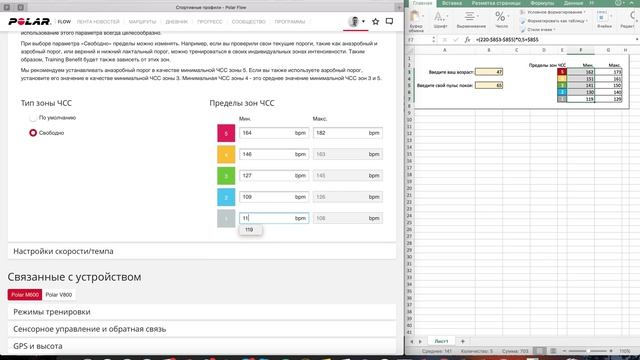Open the Стили ячеек dropdown in Excel
This screenshot has width=640, height=360.
click(538, 29)
